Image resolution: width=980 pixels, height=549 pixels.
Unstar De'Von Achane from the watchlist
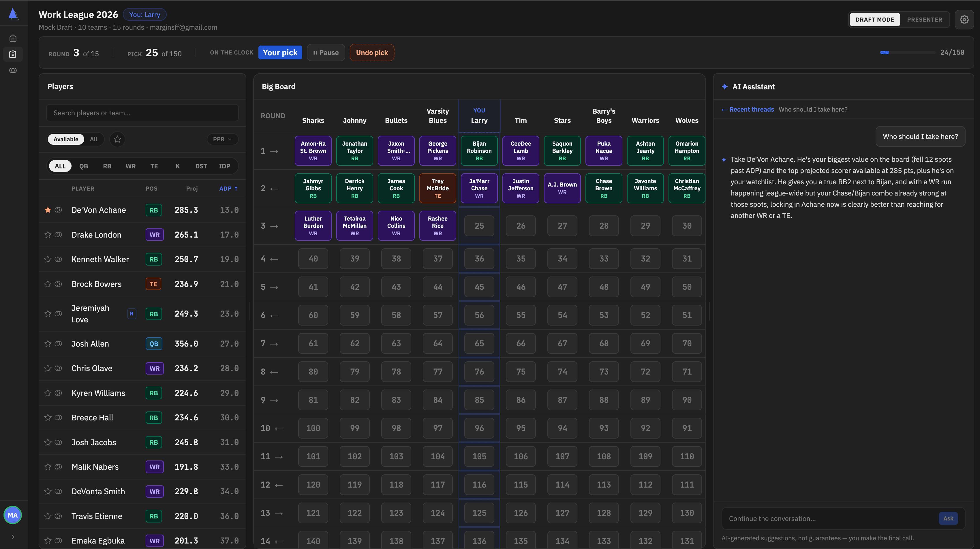(48, 210)
